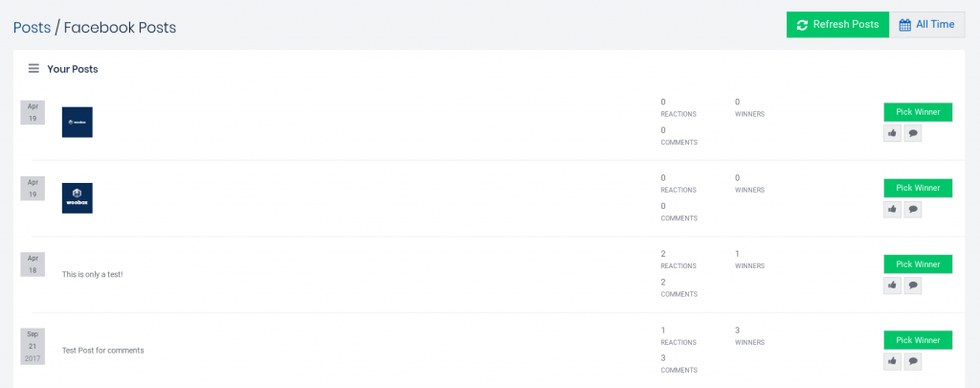Click comment icon for 'This is only a test!' post
This screenshot has height=388, width=980.
(913, 285)
